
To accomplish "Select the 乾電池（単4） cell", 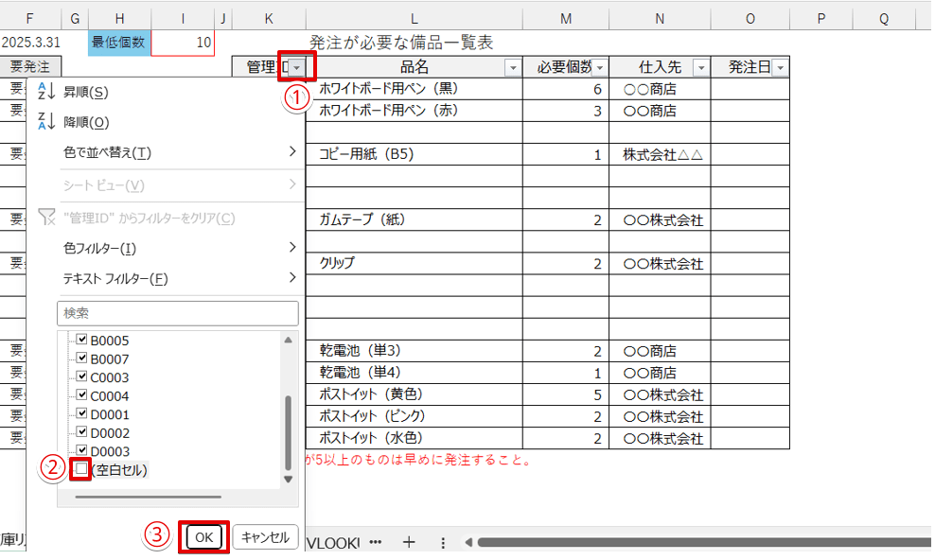I will (415, 373).
